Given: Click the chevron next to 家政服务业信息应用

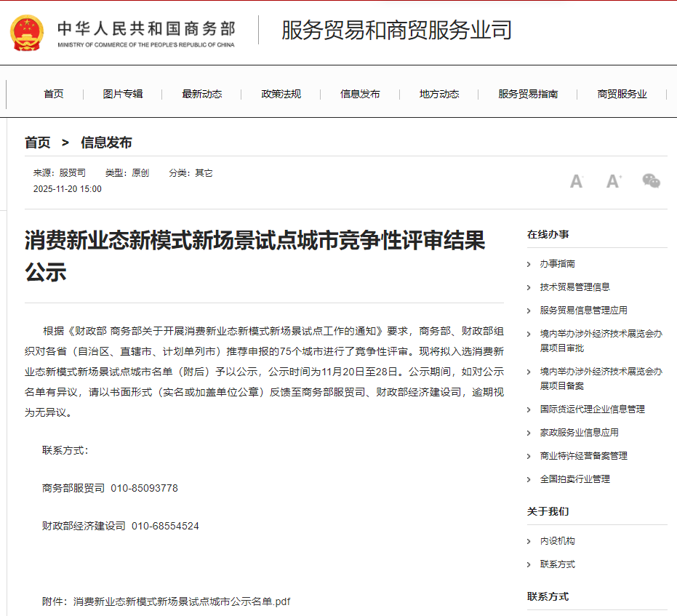Looking at the screenshot, I should pos(529,433).
